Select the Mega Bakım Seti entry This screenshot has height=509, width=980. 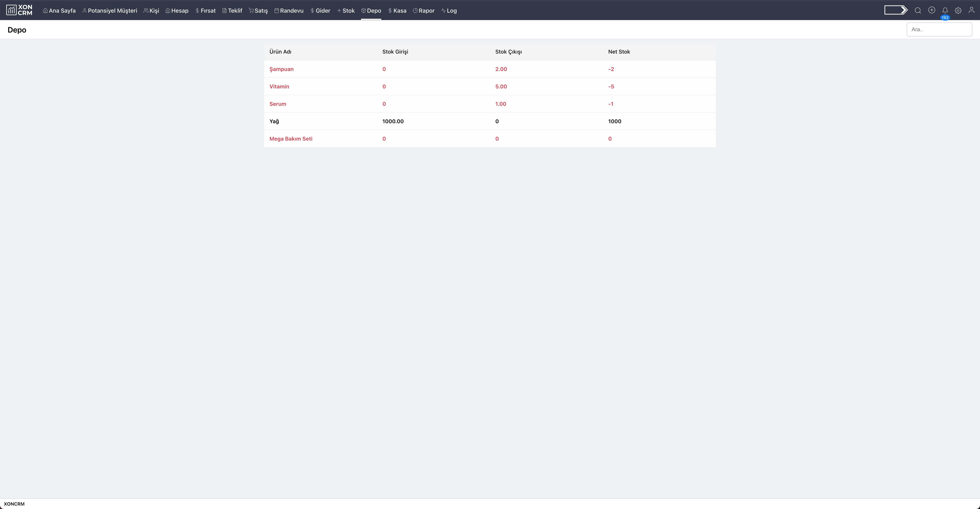coord(291,138)
